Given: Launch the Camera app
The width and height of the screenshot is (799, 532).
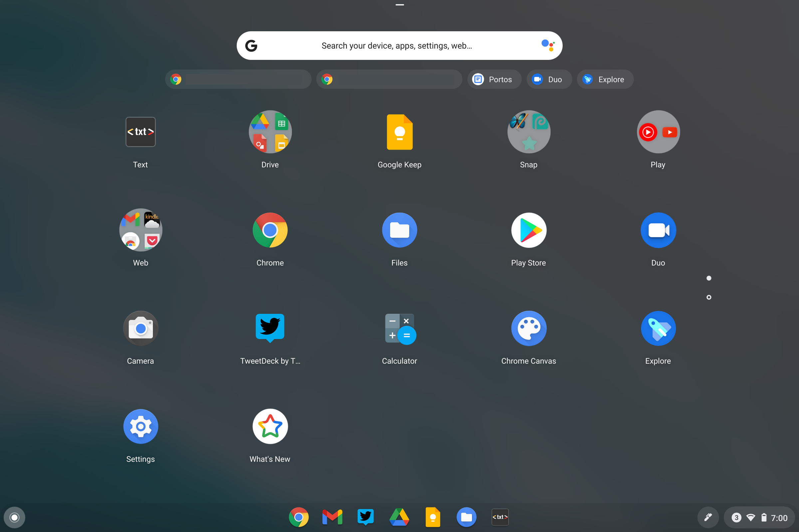Looking at the screenshot, I should click(140, 328).
